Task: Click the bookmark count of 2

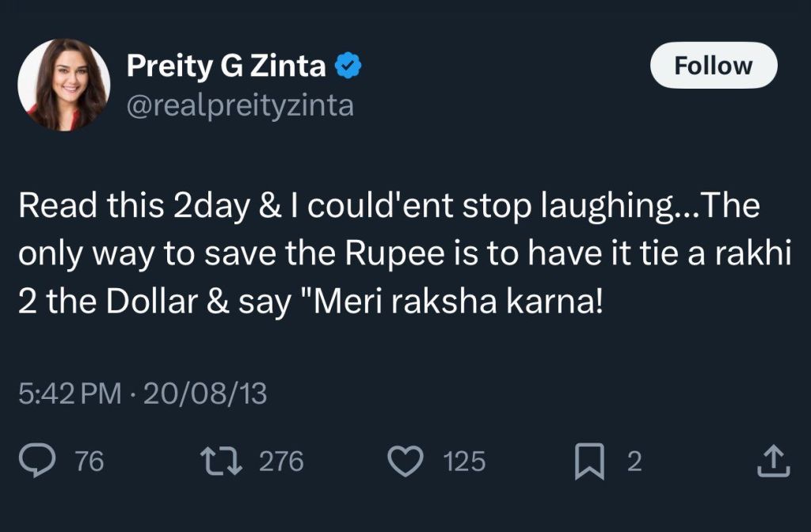Action: coord(634,462)
